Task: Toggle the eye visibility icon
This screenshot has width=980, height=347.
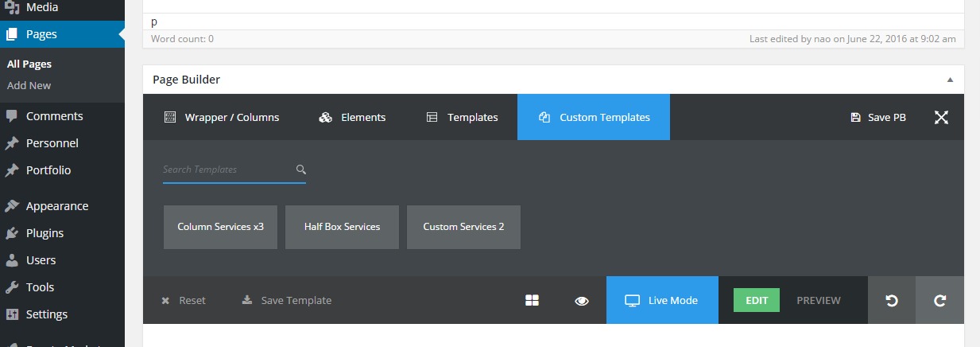Action: (x=582, y=301)
